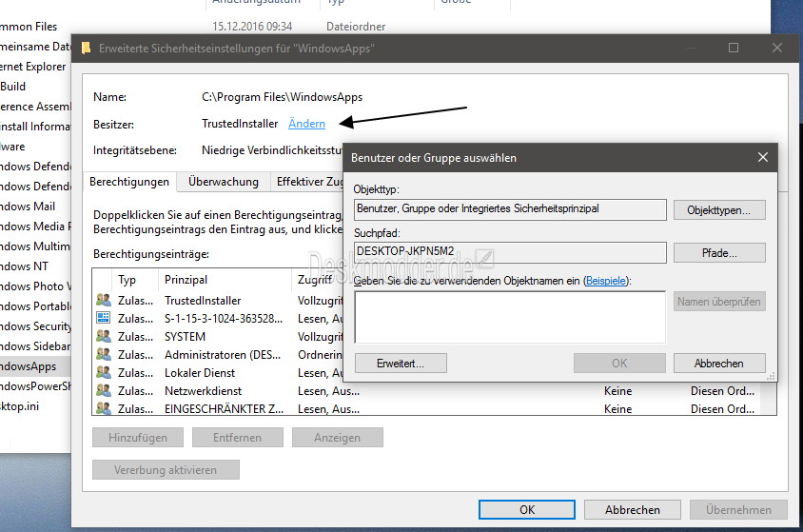Click OK in the Benutzer oder Gruppe dialog
This screenshot has height=532, width=803.
619,363
